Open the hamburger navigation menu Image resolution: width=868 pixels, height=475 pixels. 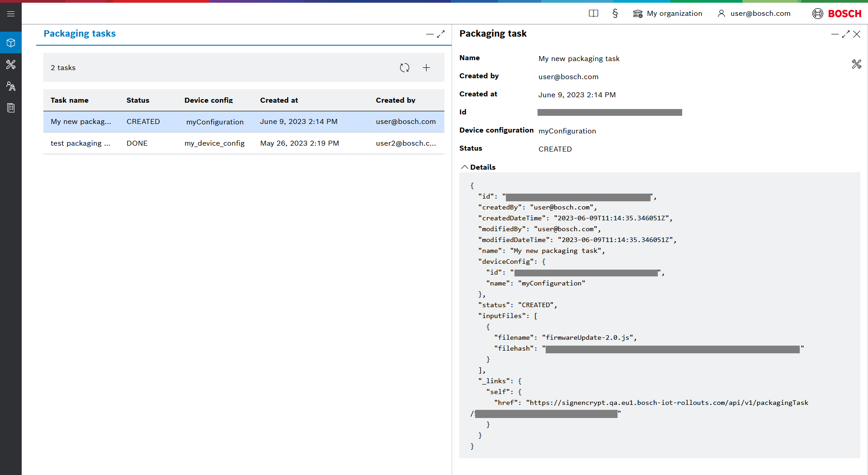click(11, 14)
